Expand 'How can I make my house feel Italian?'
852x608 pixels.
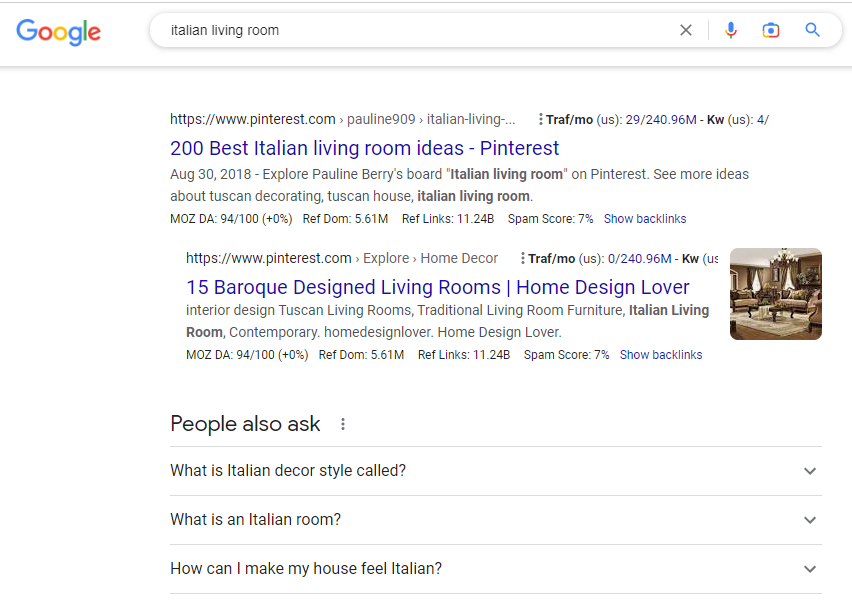coord(496,568)
